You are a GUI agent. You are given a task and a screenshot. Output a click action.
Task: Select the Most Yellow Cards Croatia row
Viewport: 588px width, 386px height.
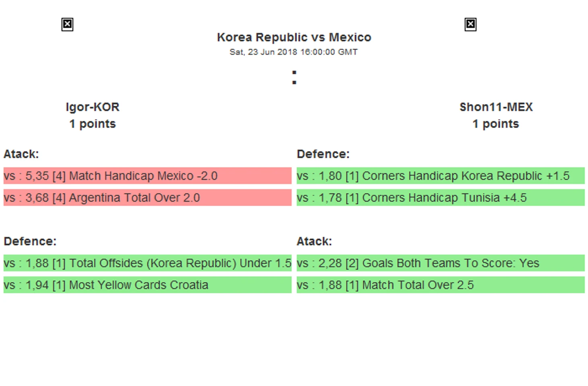(147, 285)
